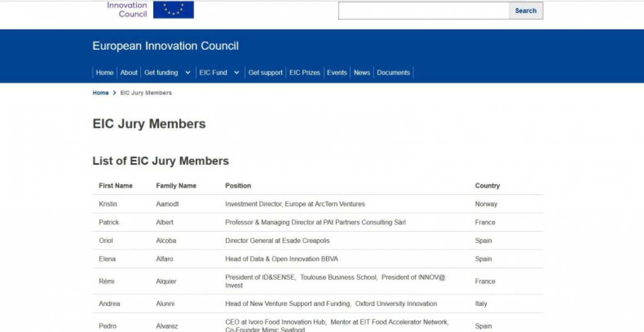Click the Search button

525,11
